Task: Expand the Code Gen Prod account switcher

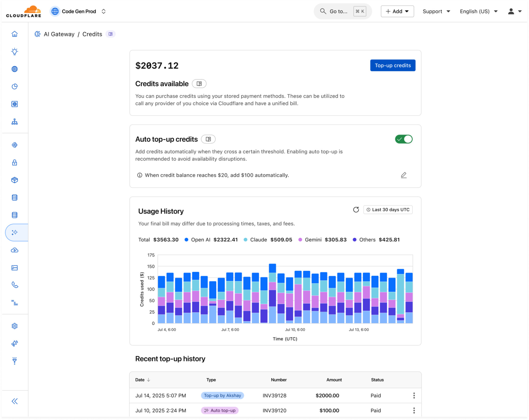Action: click(78, 11)
